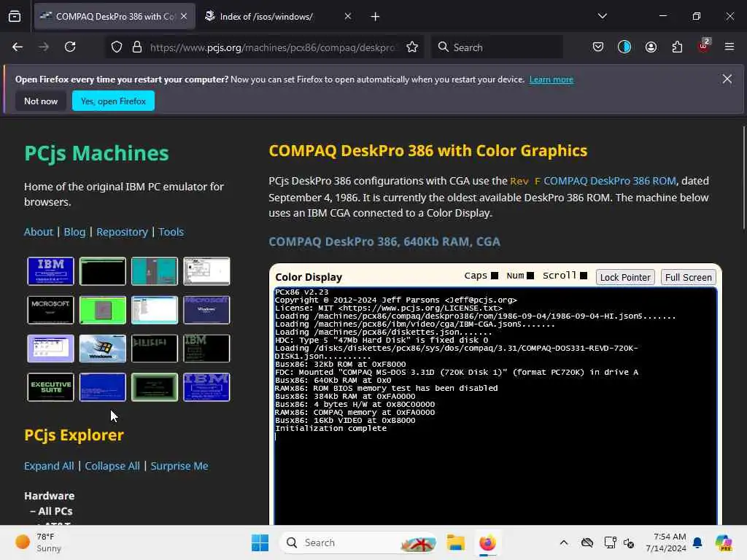
Task: Toggle the Scroll lock indicator
Action: pos(584,276)
